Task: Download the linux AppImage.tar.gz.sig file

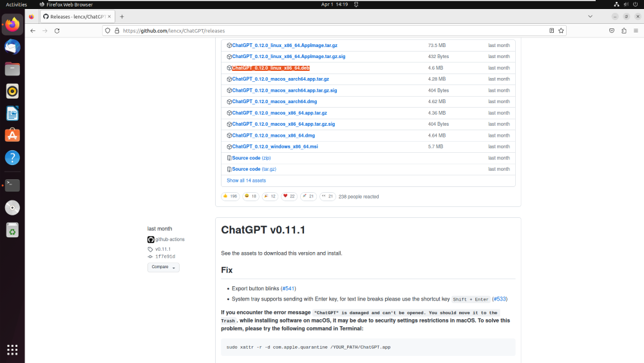Action: coord(289,57)
